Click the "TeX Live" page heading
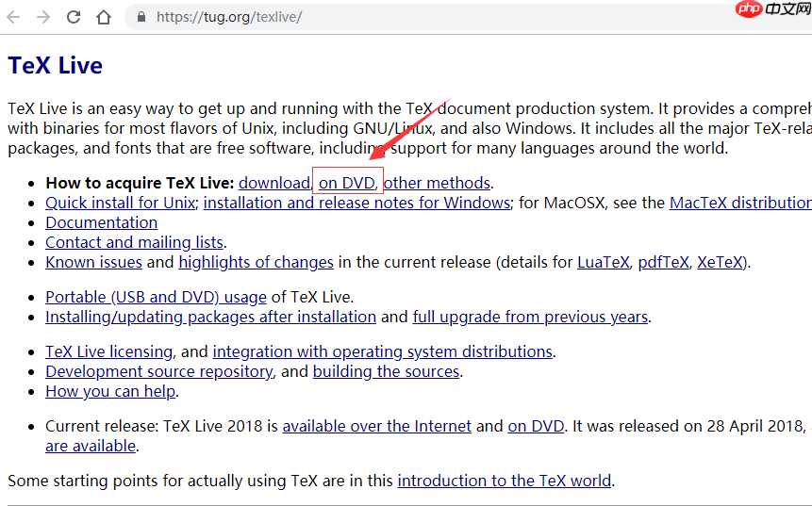Image resolution: width=812 pixels, height=506 pixels. tap(55, 66)
